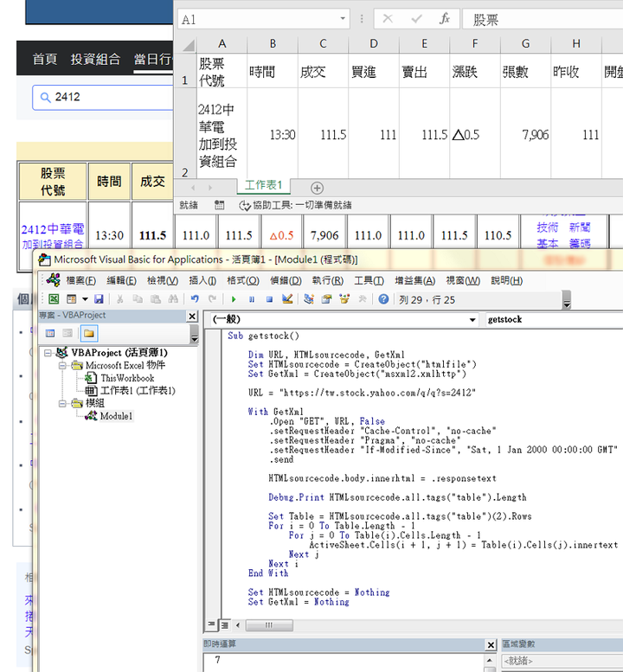Click the View Microsoft Excel toolbar icon

pyautogui.click(x=54, y=299)
